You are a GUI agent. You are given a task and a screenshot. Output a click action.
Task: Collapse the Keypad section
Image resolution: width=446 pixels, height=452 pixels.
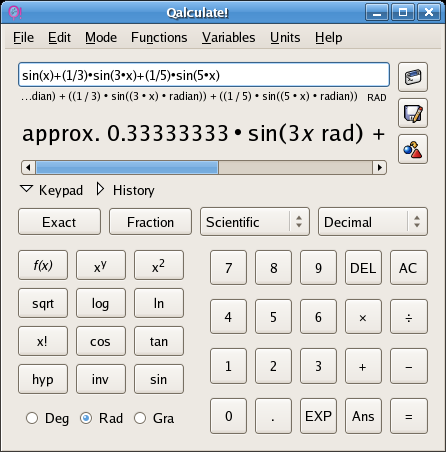click(x=52, y=190)
